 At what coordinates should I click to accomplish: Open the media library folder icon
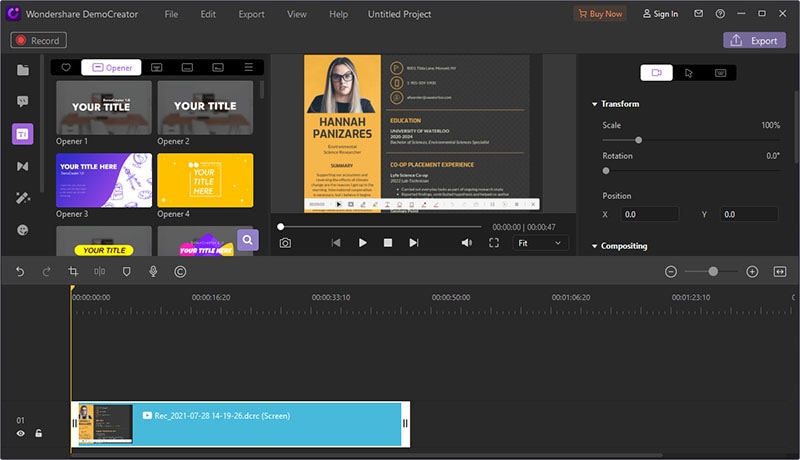click(x=22, y=70)
